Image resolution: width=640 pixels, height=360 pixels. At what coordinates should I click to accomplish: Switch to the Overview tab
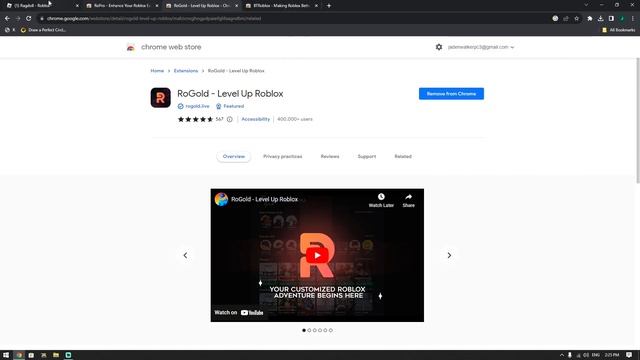click(x=234, y=156)
